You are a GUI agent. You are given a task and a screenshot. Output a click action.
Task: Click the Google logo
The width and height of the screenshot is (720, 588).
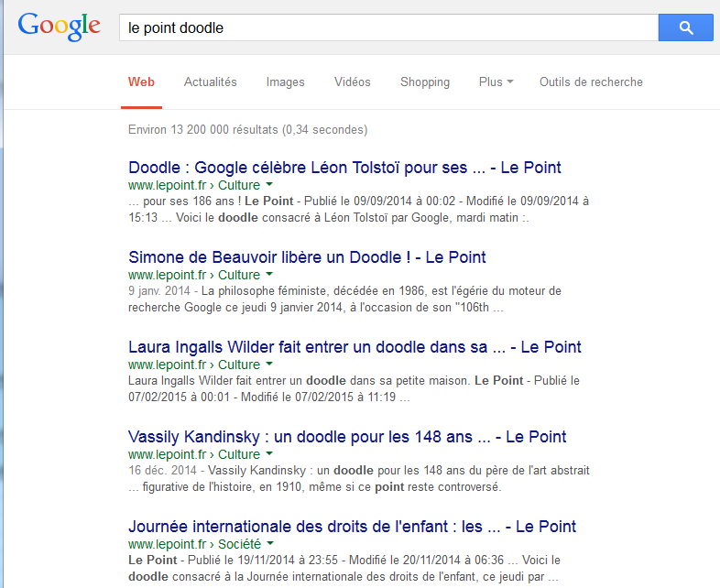(59, 27)
